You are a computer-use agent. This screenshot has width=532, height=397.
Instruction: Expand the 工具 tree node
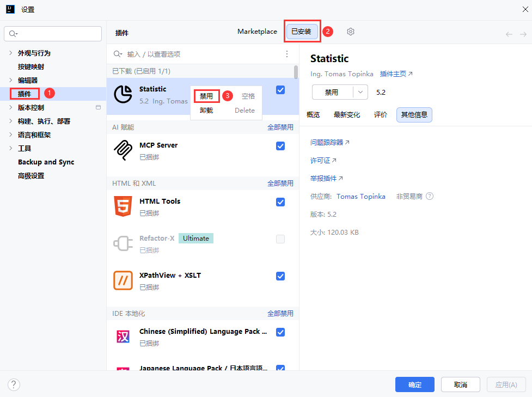click(10, 148)
